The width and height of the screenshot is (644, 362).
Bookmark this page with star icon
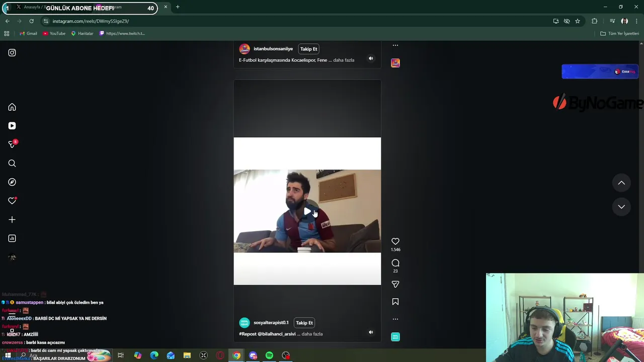(578, 21)
